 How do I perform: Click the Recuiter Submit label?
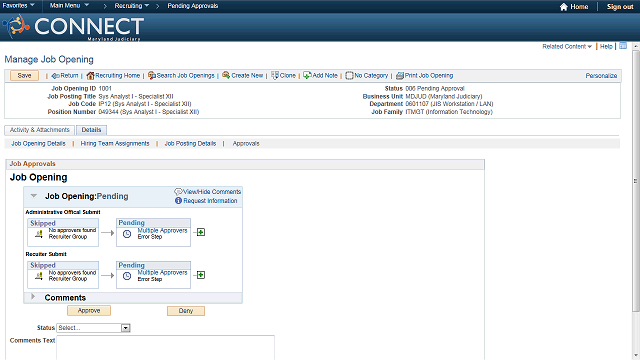coord(46,254)
